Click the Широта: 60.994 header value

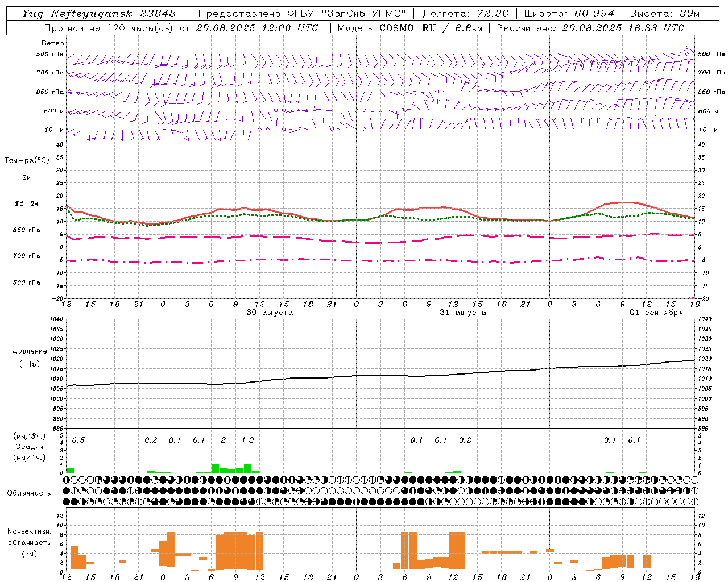point(569,14)
